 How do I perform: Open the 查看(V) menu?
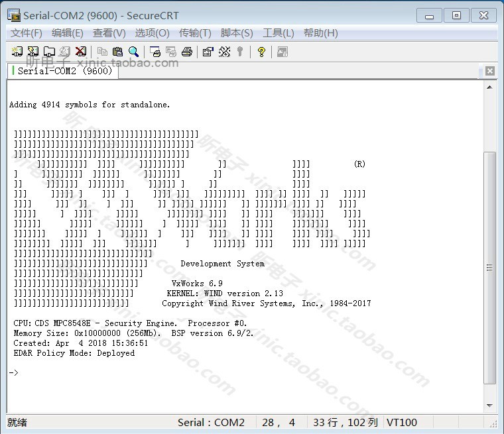click(x=109, y=32)
